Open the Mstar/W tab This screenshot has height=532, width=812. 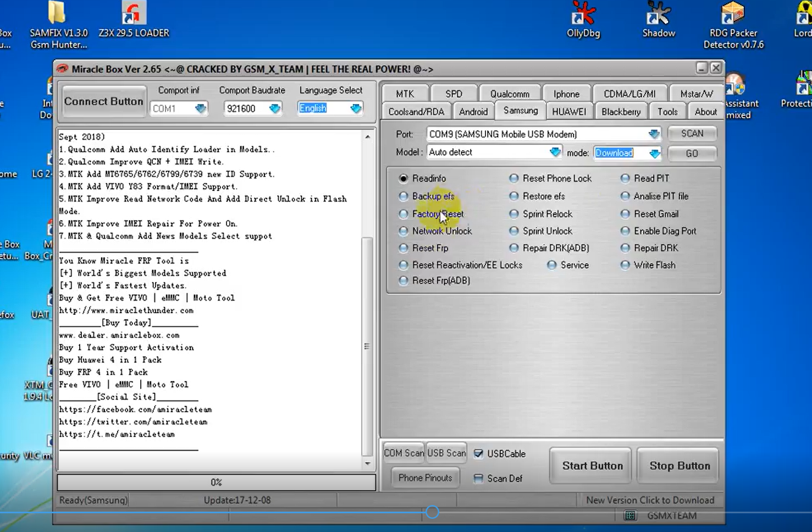click(x=696, y=94)
